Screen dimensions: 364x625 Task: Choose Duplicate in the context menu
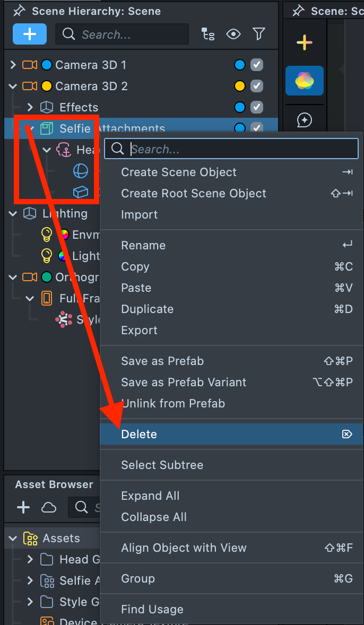[147, 309]
